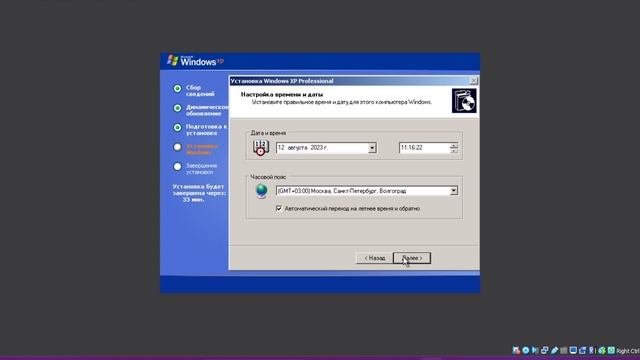Click the 'Подготовка к установке' setup step
Screen dimensions: 640x360
[207, 130]
